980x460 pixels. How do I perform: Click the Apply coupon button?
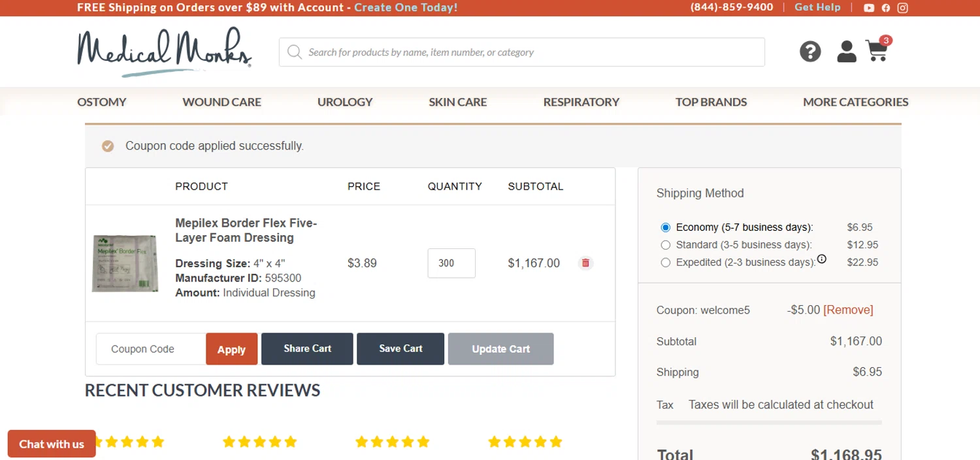tap(231, 349)
